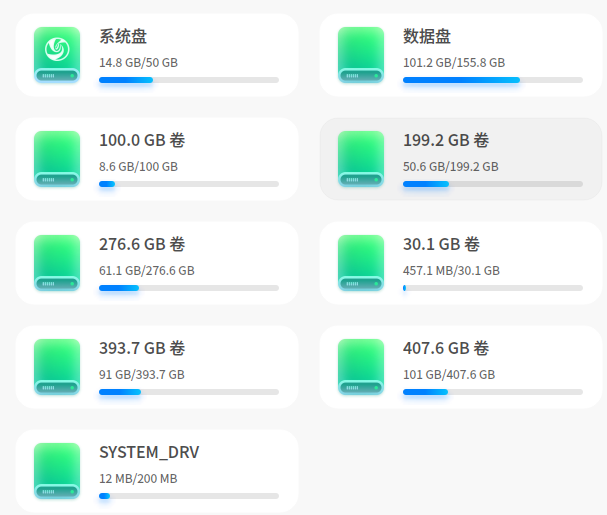
Task: Click the 276.6 GB 卷 drive icon
Action: tap(57, 263)
